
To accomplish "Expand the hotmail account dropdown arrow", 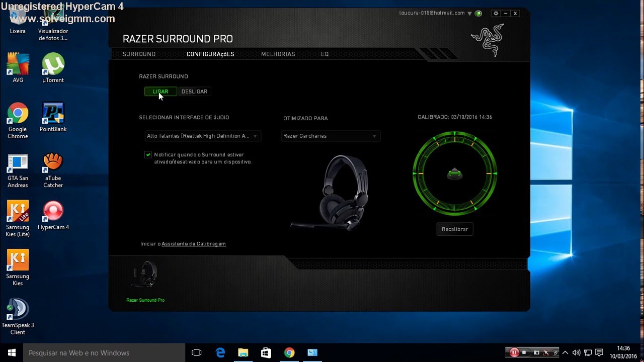I will [x=469, y=13].
